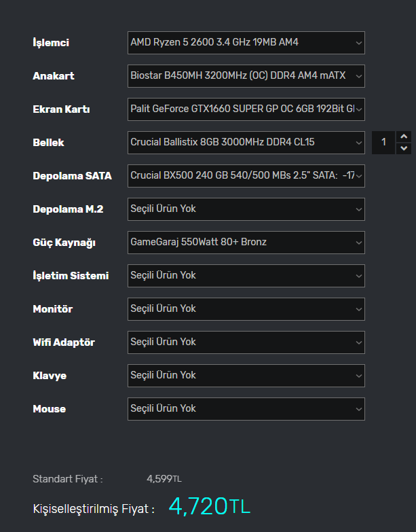Screen dimensions: 416x532
Task: Open the Güç Kaynağı power supply dropdown
Action: (246, 243)
